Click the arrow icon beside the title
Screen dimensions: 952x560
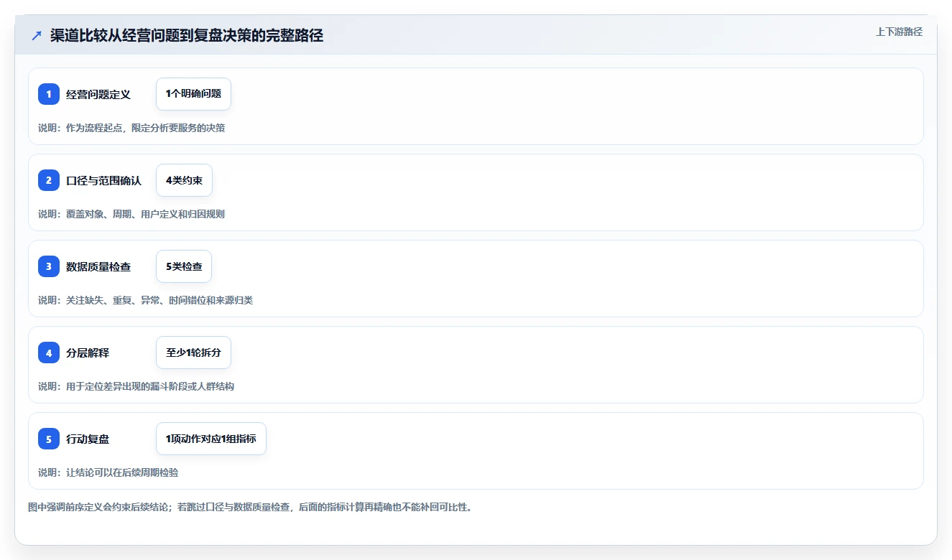37,36
